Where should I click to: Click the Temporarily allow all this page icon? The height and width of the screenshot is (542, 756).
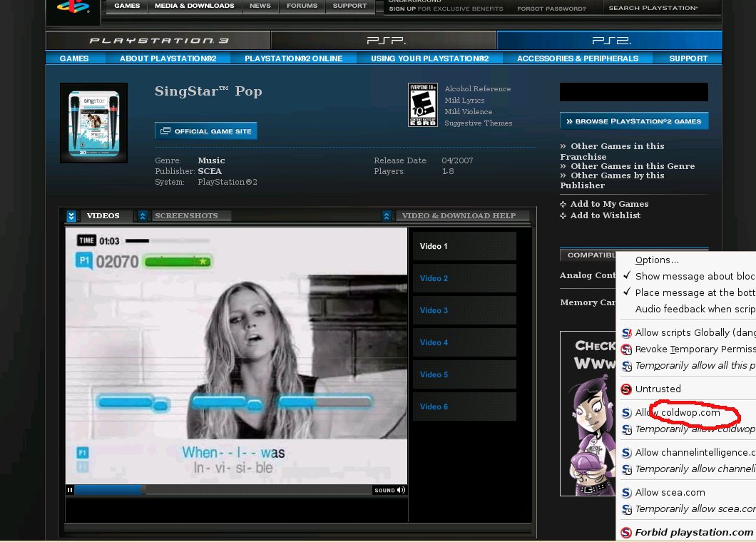626,366
